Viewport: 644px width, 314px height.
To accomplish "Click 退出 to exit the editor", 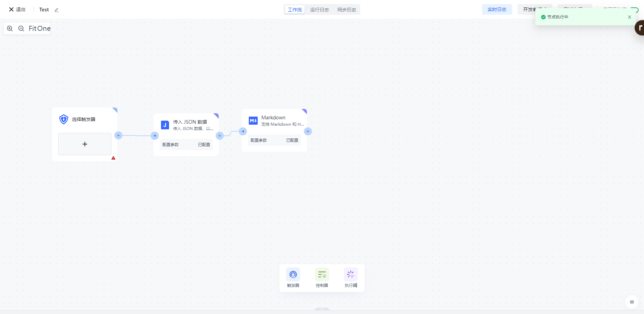I will coord(17,9).
